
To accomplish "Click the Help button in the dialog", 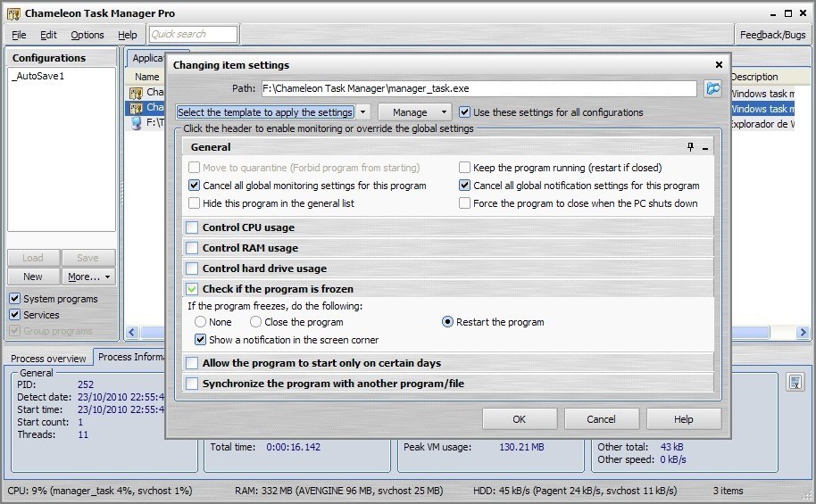I will tap(683, 419).
